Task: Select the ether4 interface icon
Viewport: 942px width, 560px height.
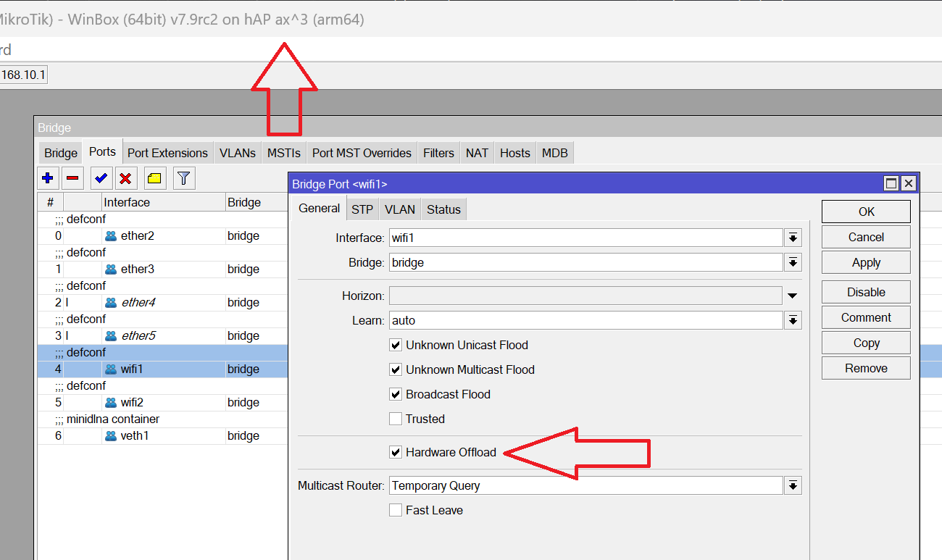Action: 111,303
